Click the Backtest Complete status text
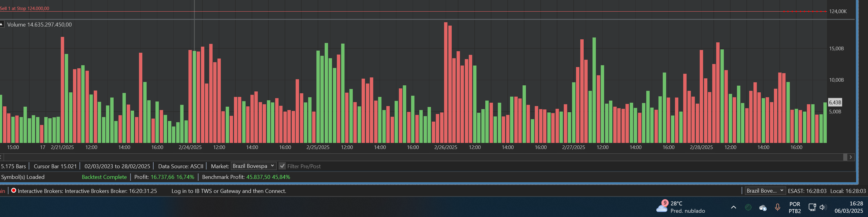The width and height of the screenshot is (868, 217). pyautogui.click(x=104, y=177)
